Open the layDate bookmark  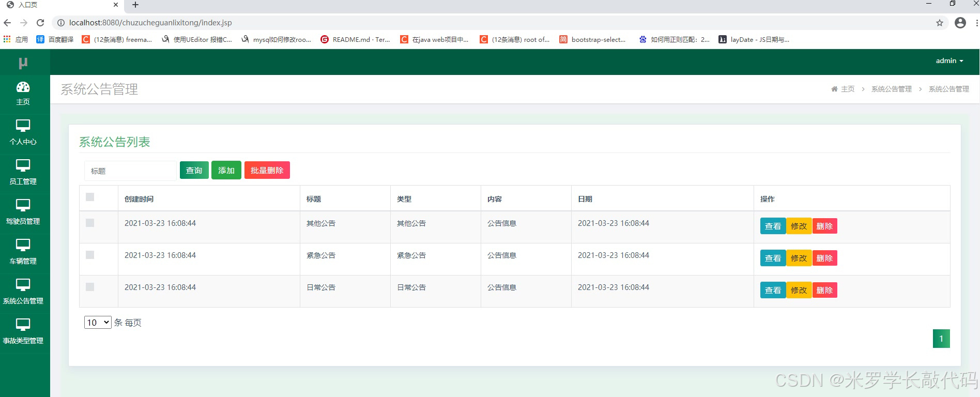[754, 39]
